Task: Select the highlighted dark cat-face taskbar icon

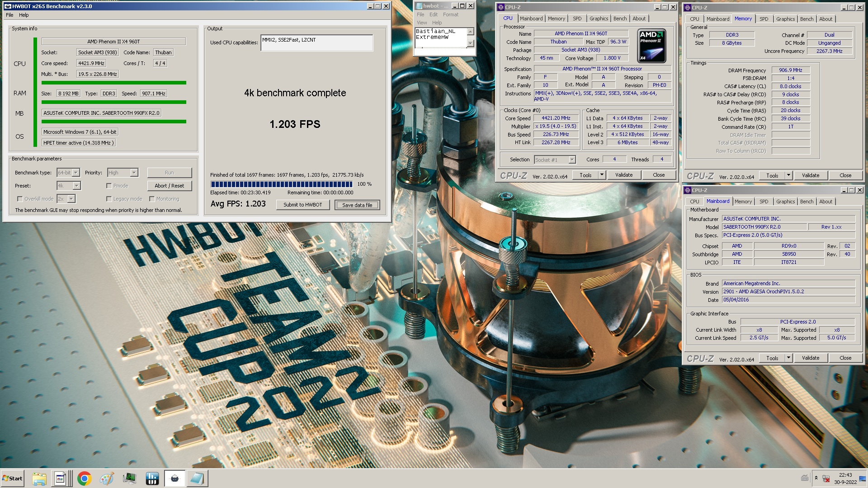Action: click(x=175, y=479)
